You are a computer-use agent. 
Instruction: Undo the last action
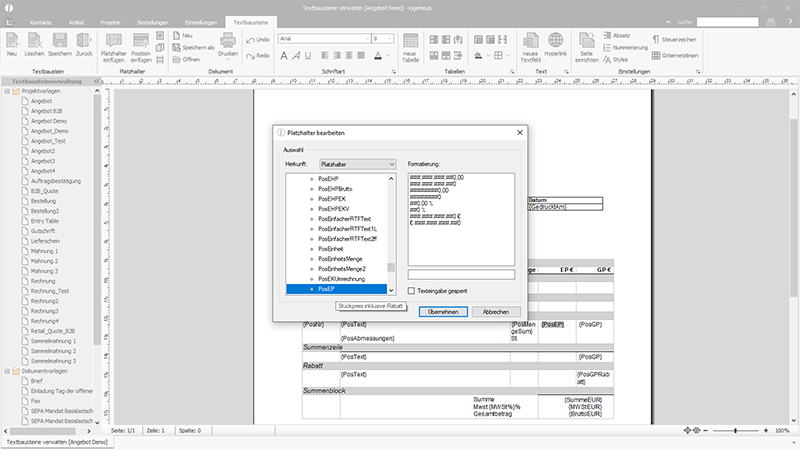pos(258,40)
